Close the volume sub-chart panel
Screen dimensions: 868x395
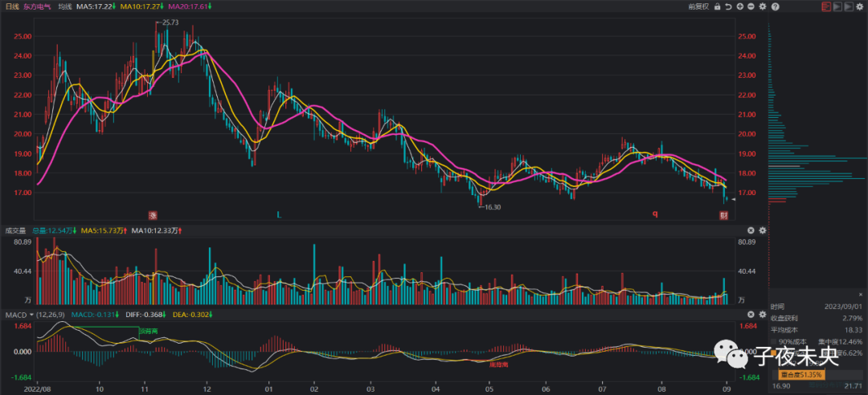(751, 230)
